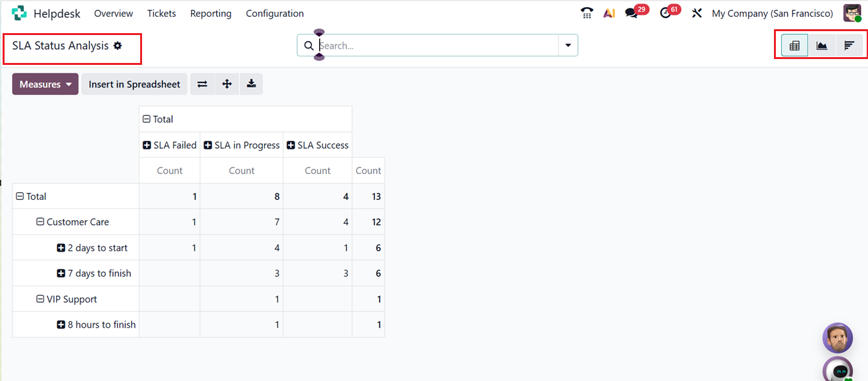Download the pivot data as spreadsheet
This screenshot has width=868, height=381.
tap(251, 84)
